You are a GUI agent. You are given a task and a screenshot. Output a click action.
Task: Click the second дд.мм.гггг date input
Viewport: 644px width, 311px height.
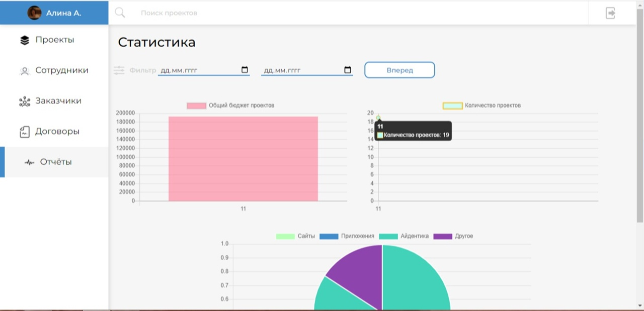[x=307, y=70]
